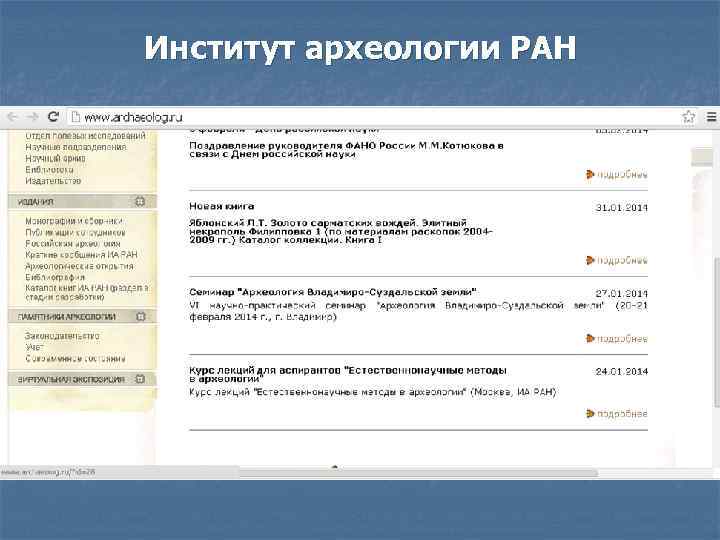Open Каталог книг ИА РАН link
Image resolution: width=720 pixels, height=540 pixels.
(87, 292)
